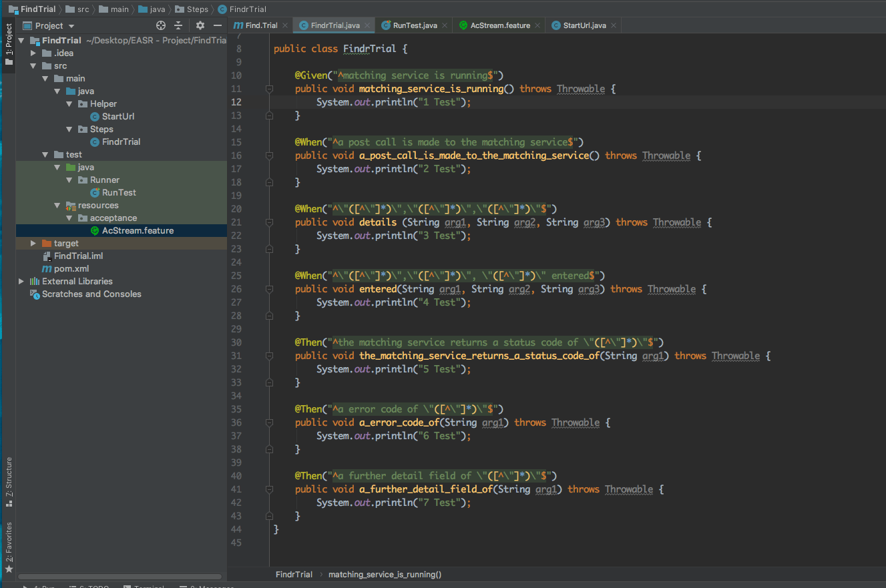
Task: Click Steps in the top breadcrumb bar
Action: point(192,9)
